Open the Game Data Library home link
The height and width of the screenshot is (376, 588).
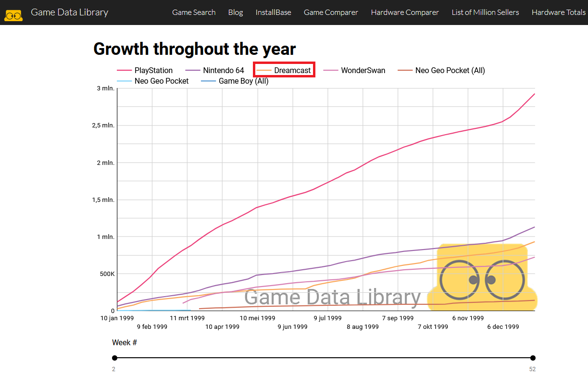70,12
